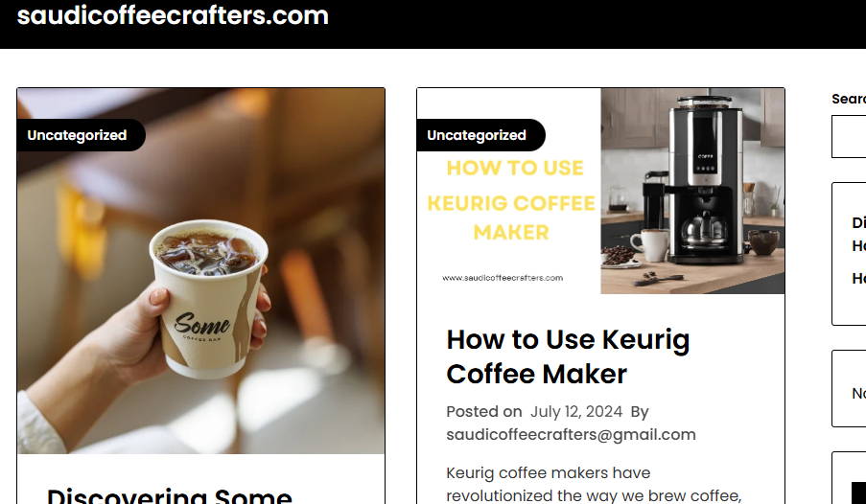This screenshot has height=504, width=866.
Task: Click the July 12, 2024 post date
Action: pos(576,412)
